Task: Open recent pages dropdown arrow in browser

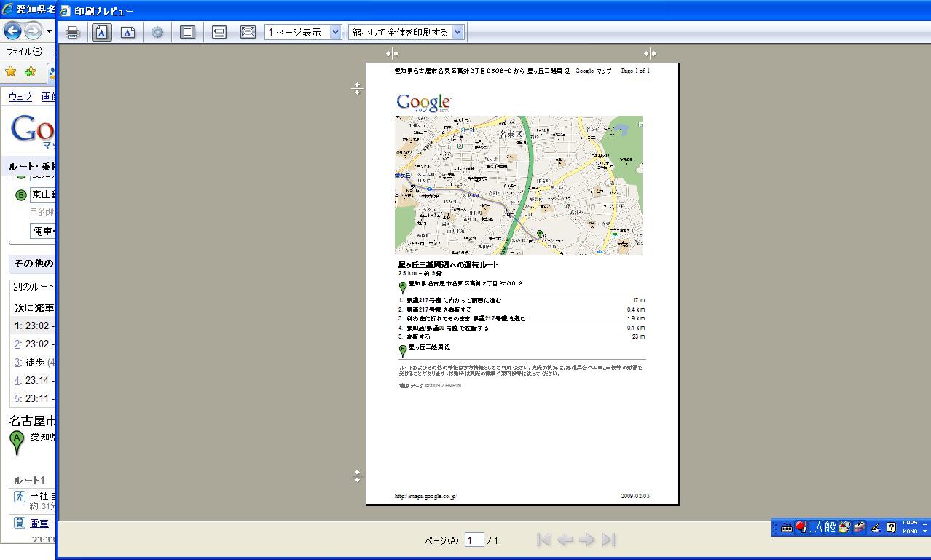Action: click(x=49, y=31)
